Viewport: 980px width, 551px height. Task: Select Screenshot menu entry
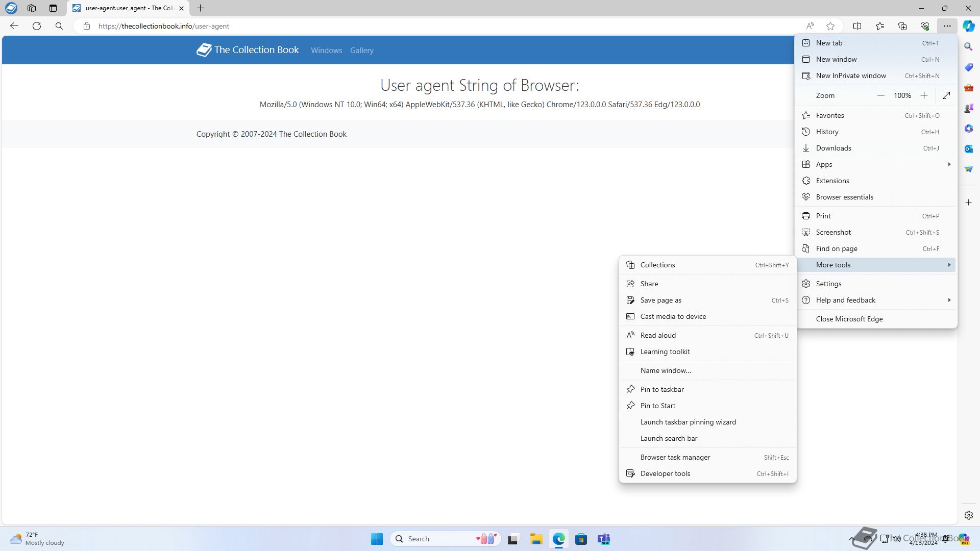876,232
